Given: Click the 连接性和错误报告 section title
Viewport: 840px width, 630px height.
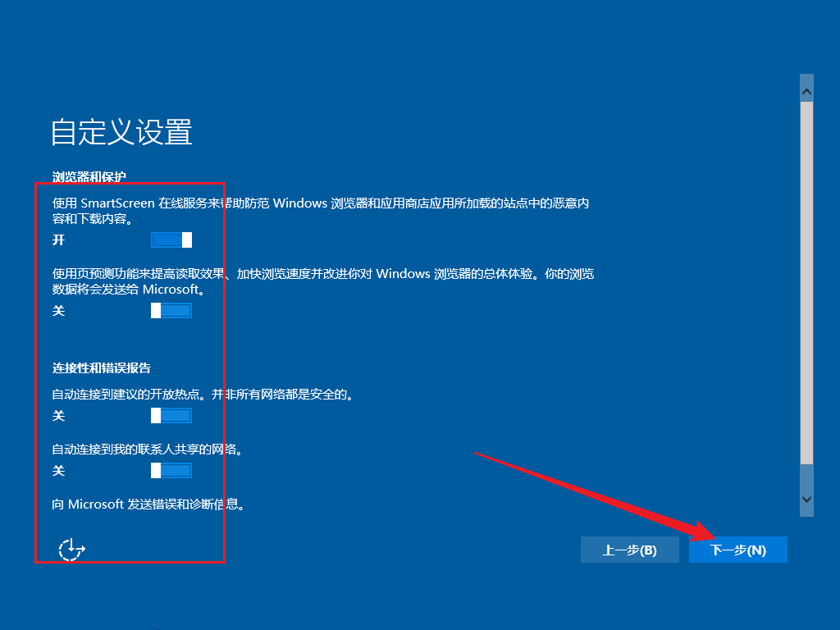Looking at the screenshot, I should [101, 367].
